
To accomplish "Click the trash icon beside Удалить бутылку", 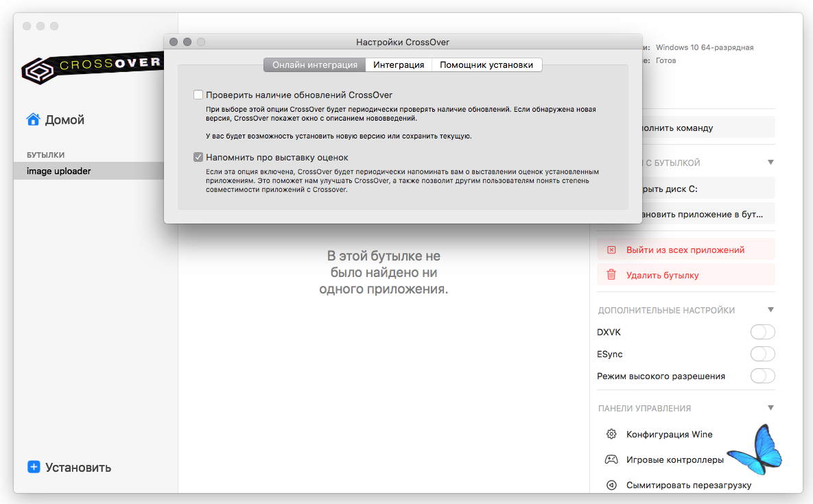I will coord(611,274).
